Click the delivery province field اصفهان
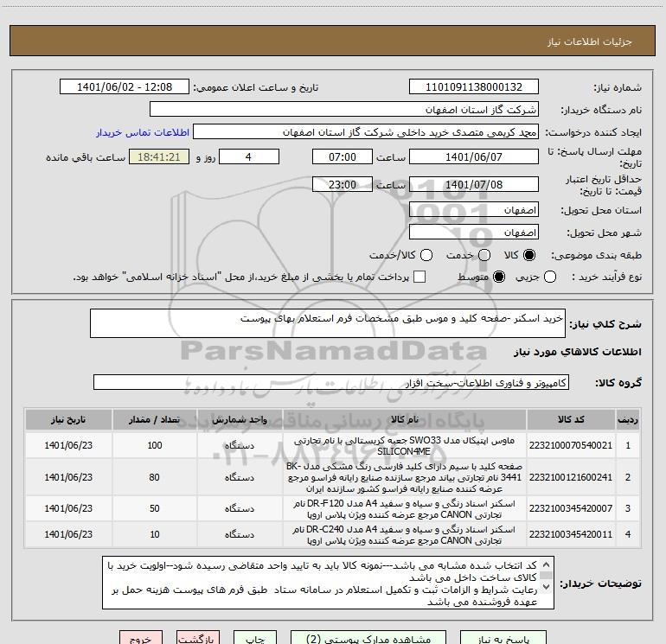 pyautogui.click(x=474, y=210)
